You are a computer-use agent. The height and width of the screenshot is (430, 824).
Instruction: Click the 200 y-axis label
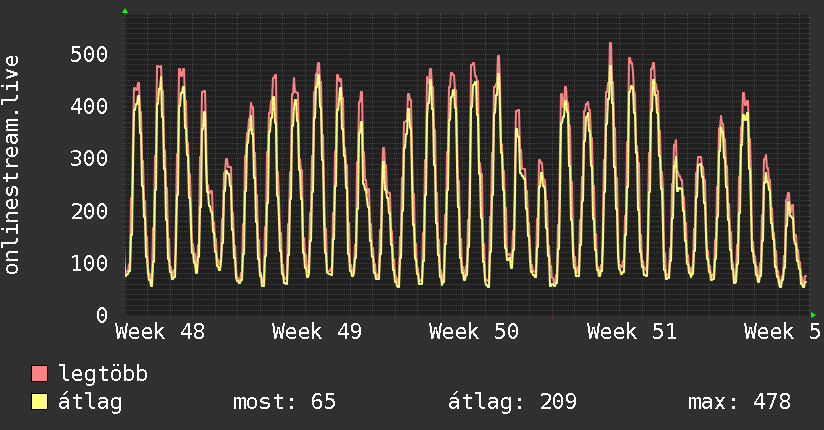(x=89, y=211)
